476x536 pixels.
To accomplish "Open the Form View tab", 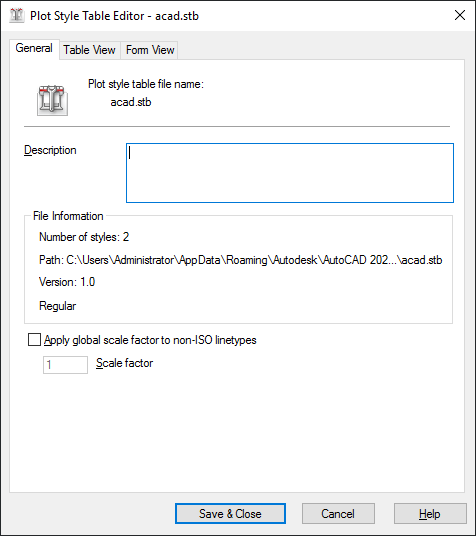I will pyautogui.click(x=150, y=50).
